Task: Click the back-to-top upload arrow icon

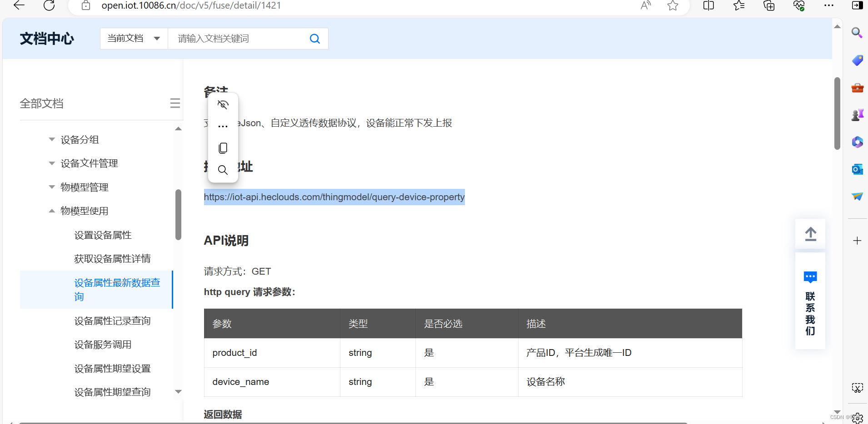Action: (810, 234)
